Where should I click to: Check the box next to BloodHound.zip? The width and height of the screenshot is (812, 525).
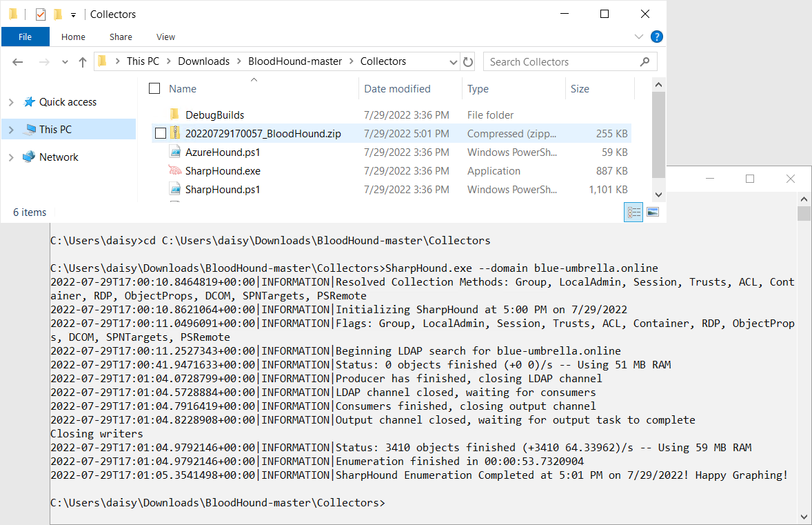click(x=161, y=134)
